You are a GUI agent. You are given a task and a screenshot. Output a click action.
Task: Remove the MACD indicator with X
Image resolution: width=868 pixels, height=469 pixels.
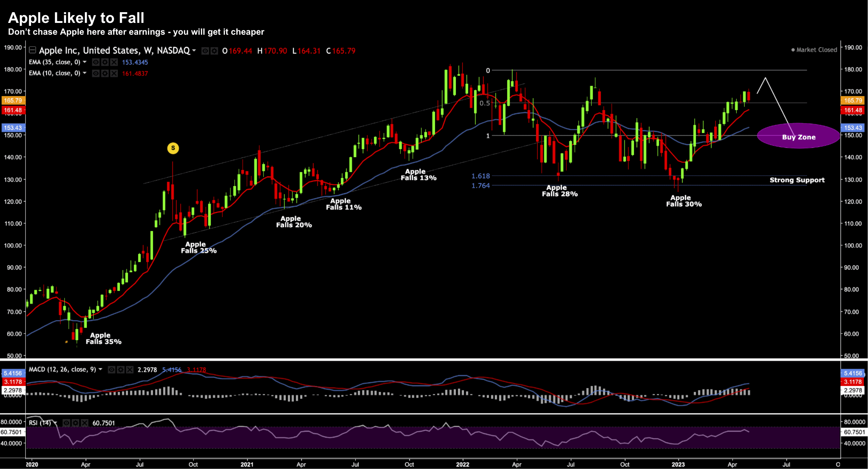tap(130, 370)
